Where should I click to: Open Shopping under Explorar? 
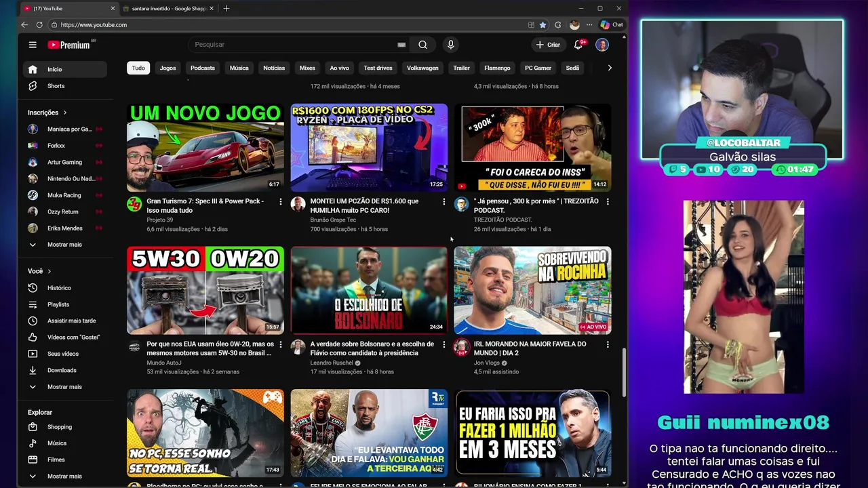[x=66, y=427]
